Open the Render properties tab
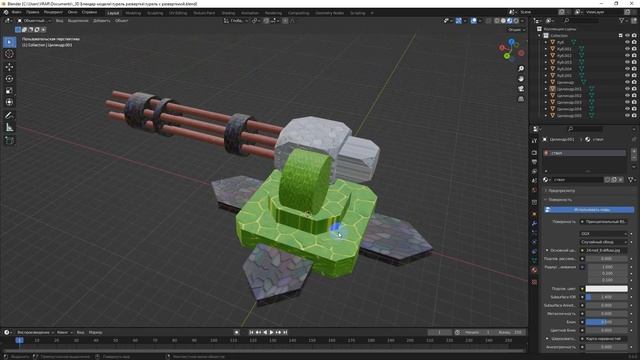 click(x=534, y=153)
